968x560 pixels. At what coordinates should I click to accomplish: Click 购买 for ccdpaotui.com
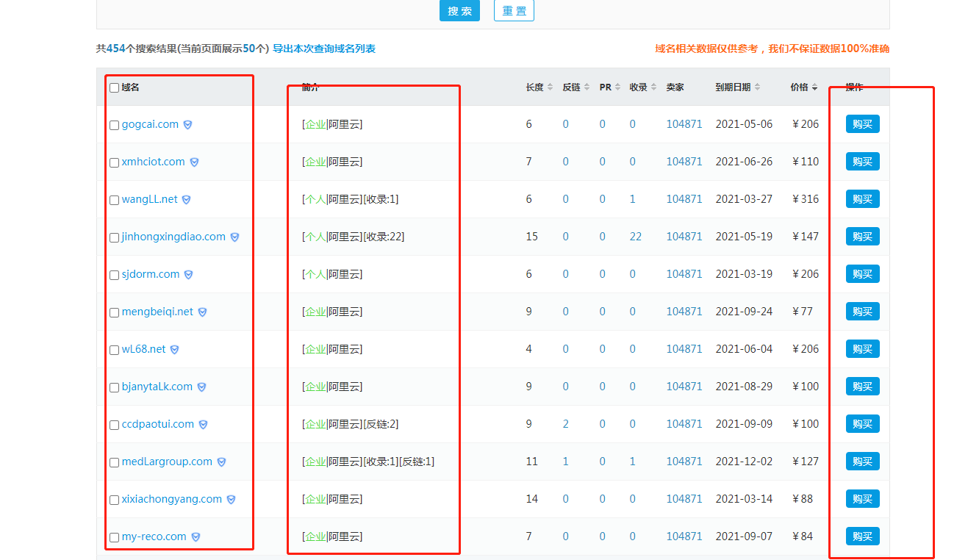(862, 424)
